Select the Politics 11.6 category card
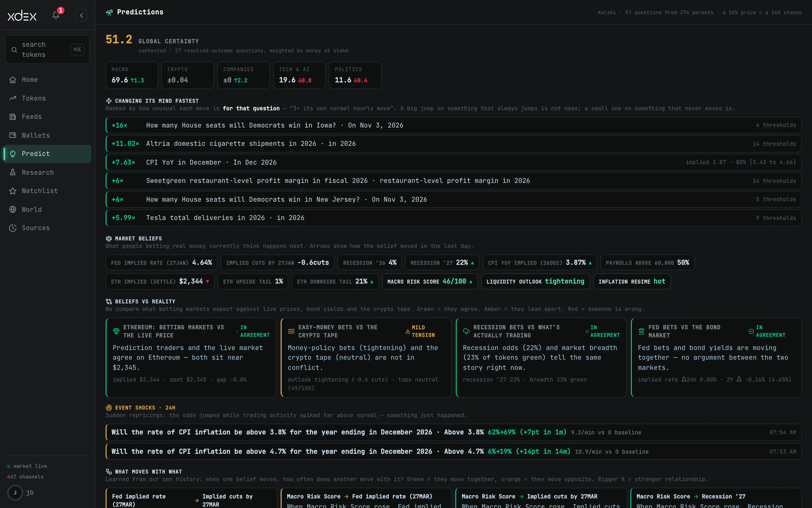This screenshot has width=812, height=508. (355, 75)
